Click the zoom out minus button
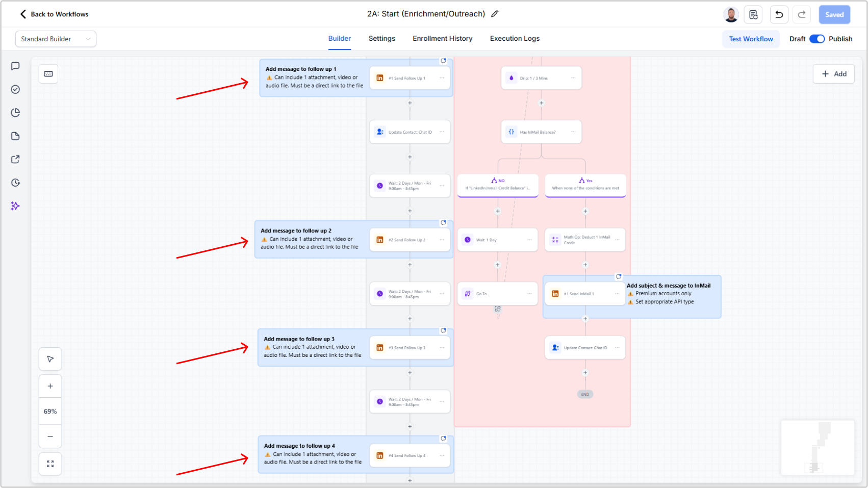 click(x=50, y=436)
